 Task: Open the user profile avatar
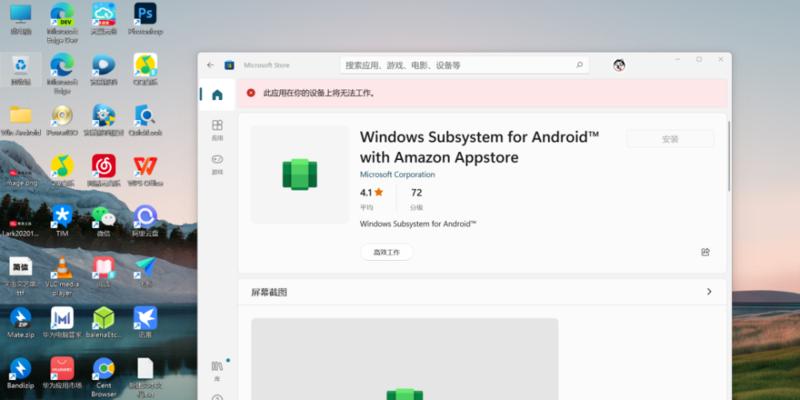(x=619, y=65)
